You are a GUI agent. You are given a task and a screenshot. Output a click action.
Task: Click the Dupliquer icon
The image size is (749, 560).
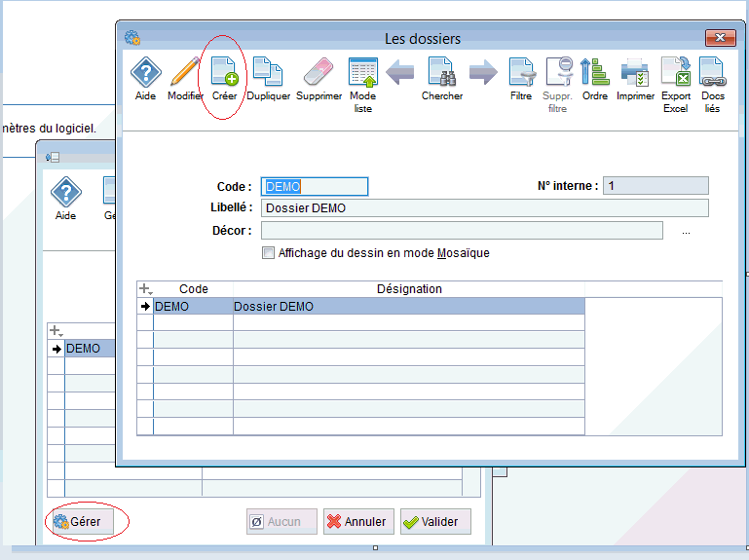tap(268, 74)
